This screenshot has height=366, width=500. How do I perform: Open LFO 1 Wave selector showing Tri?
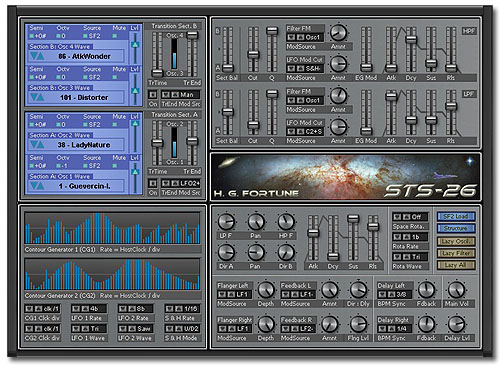(89, 329)
